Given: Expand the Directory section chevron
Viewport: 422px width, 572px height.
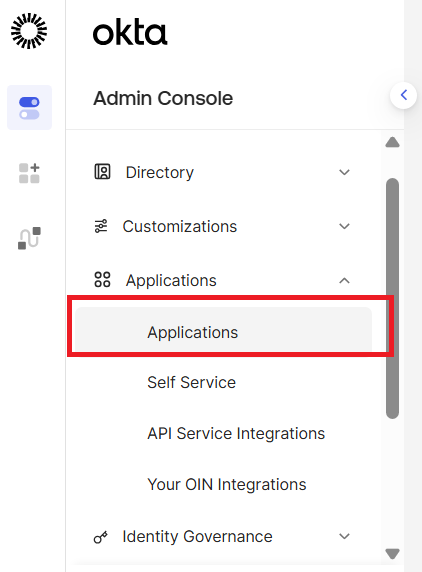Looking at the screenshot, I should pos(344,172).
